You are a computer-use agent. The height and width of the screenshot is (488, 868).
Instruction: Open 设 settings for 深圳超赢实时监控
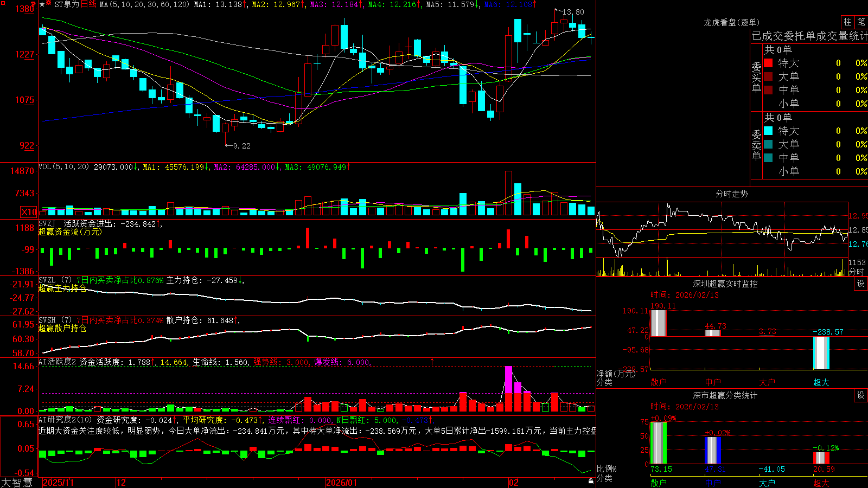tap(861, 284)
